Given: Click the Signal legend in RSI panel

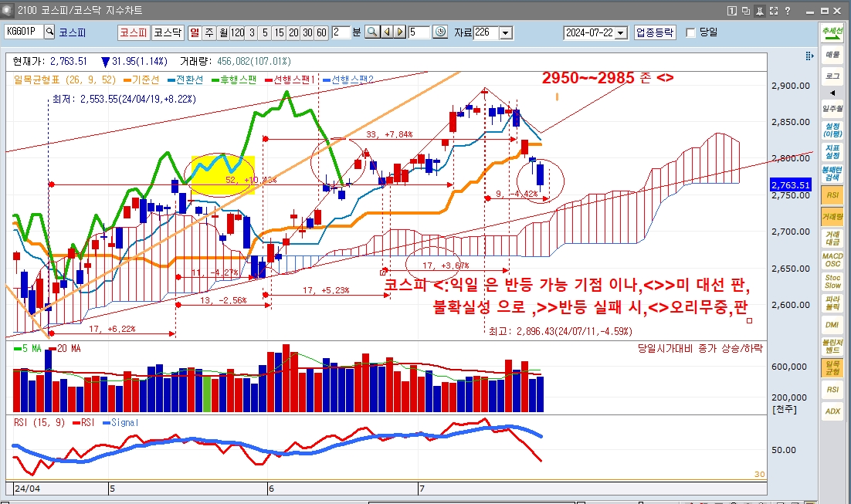Looking at the screenshot, I should 120,423.
